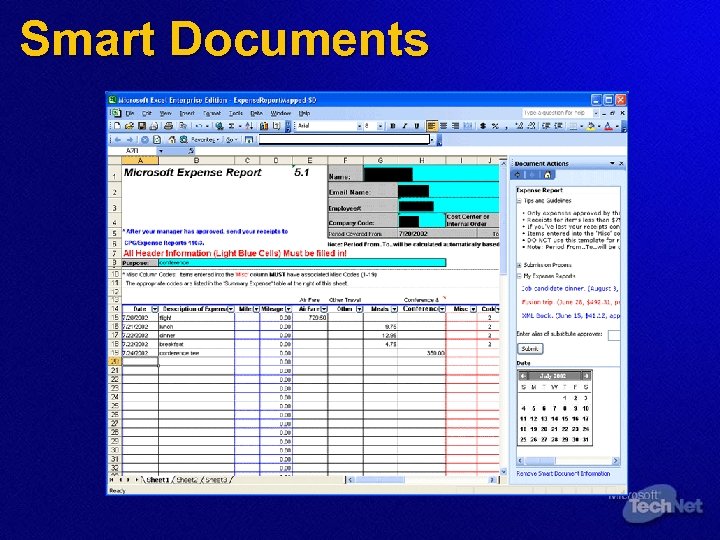Click Web toolbar Back arrow

point(118,140)
